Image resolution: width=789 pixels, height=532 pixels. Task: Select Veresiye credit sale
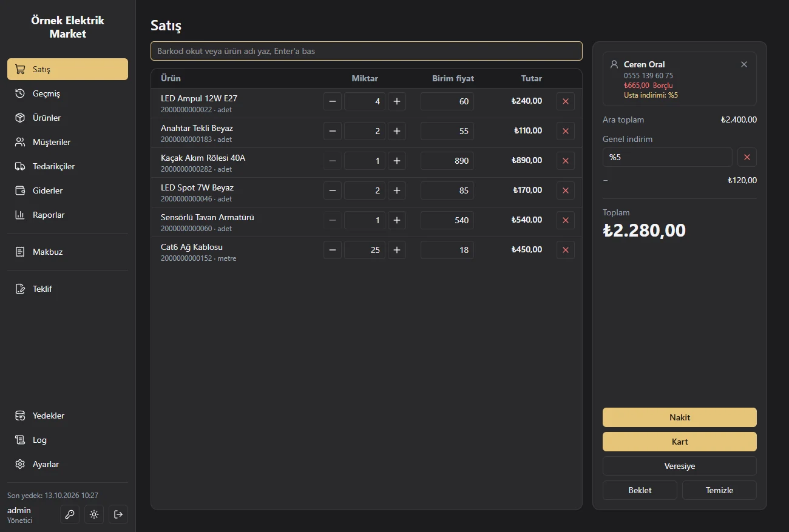point(680,466)
